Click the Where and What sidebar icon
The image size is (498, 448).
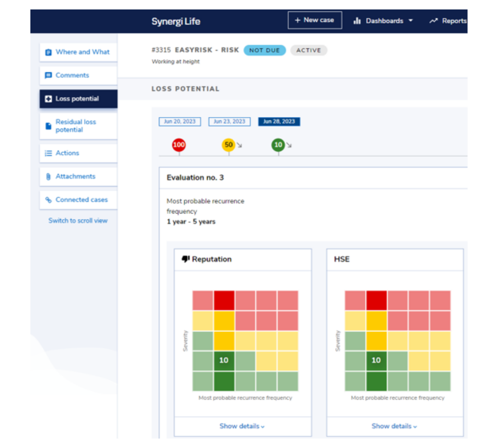[48, 52]
